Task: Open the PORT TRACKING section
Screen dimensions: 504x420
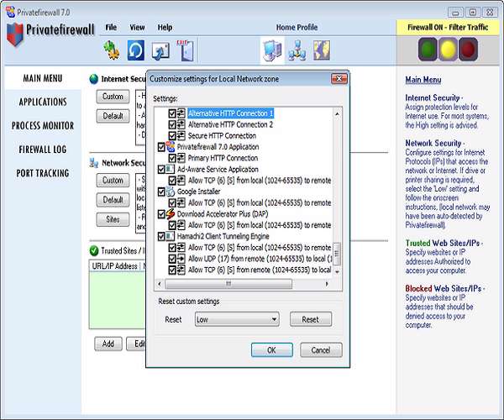Action: coord(43,173)
